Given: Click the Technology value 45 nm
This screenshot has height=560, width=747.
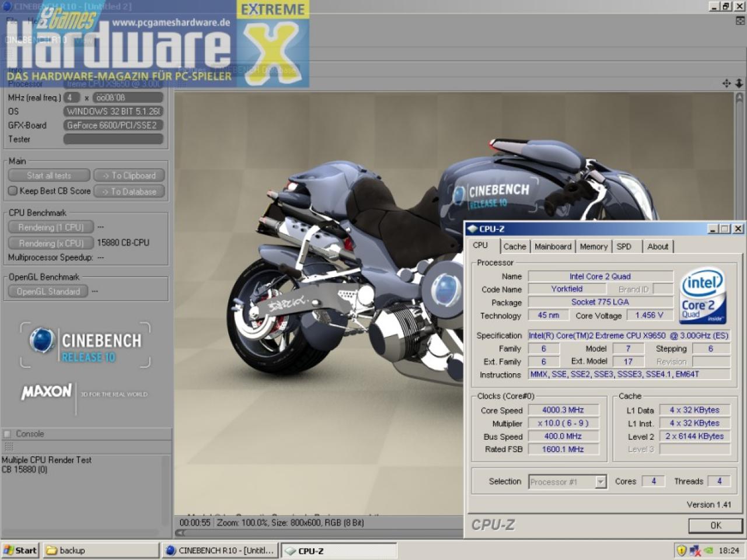Looking at the screenshot, I should (549, 315).
